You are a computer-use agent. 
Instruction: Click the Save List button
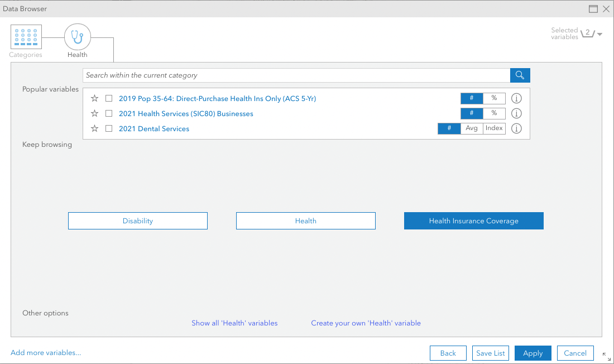point(491,353)
